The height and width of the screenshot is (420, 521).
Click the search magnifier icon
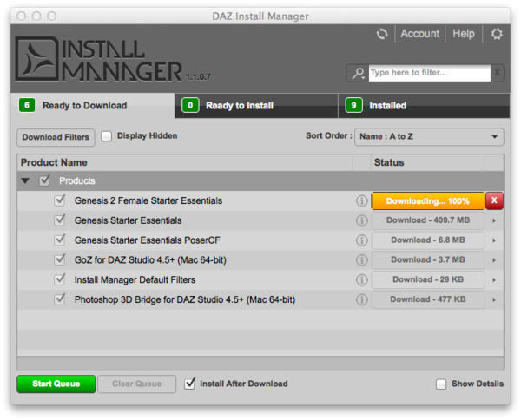[x=358, y=73]
